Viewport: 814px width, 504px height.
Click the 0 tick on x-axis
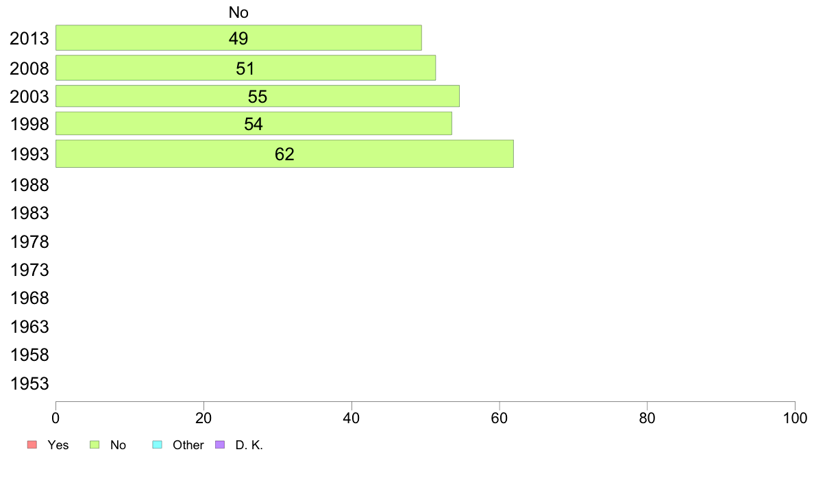pyautogui.click(x=56, y=418)
